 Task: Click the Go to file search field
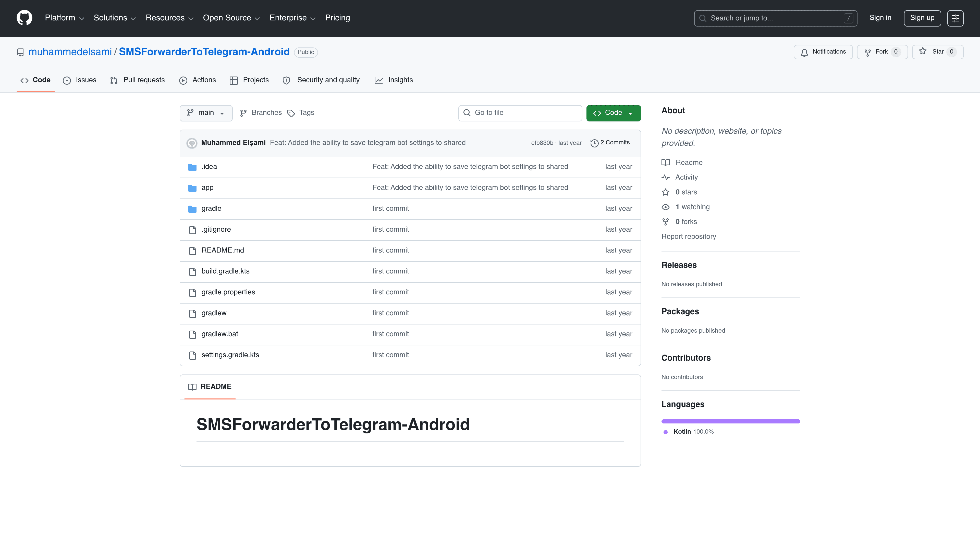point(520,112)
